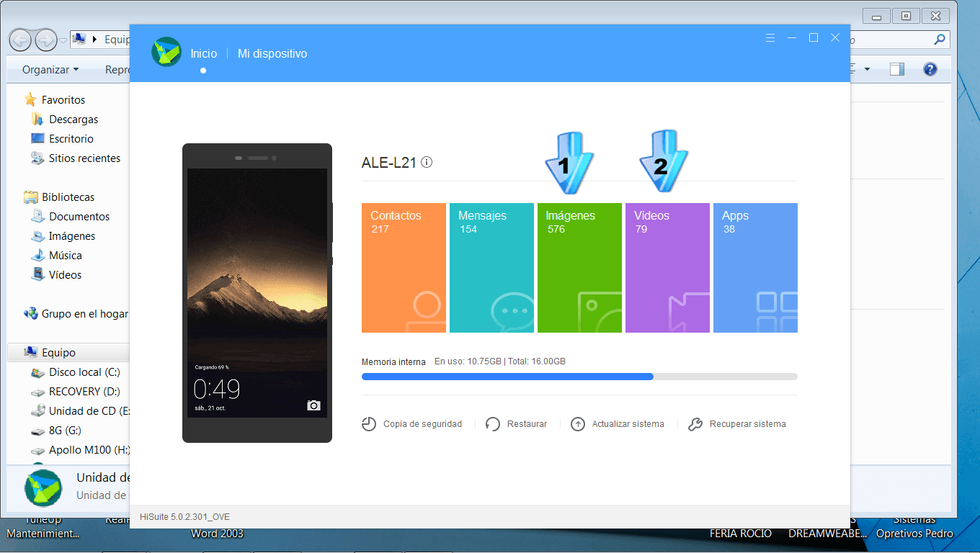Image resolution: width=980 pixels, height=553 pixels.
Task: Click the TuneUp Mantenimiento desktop shortcut label
Action: coord(43,527)
